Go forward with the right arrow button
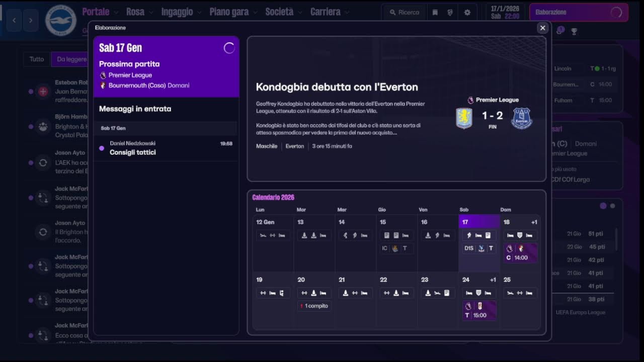This screenshot has width=644, height=362. click(x=31, y=20)
